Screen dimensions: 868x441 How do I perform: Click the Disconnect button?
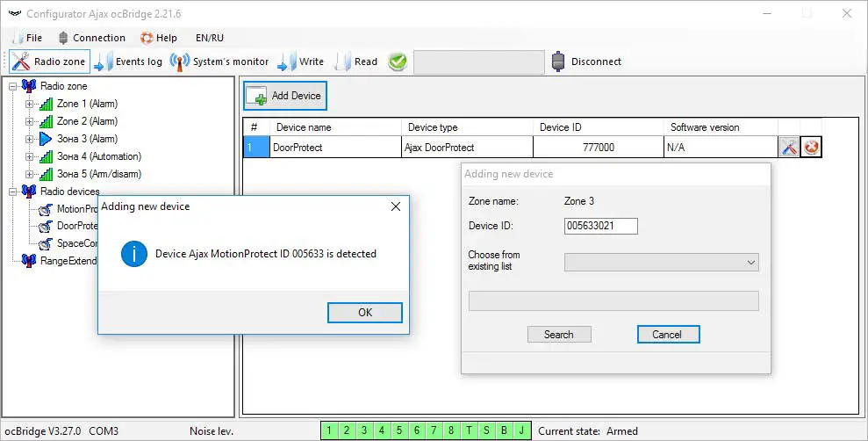coord(587,61)
